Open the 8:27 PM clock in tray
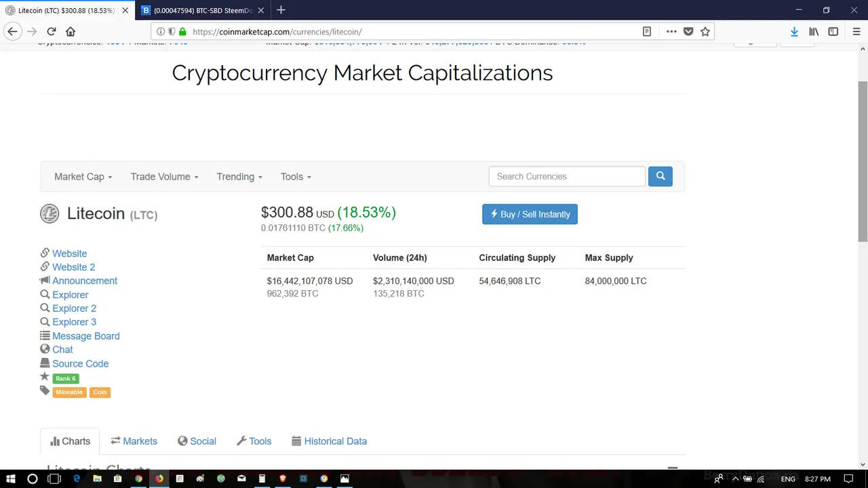 click(818, 479)
